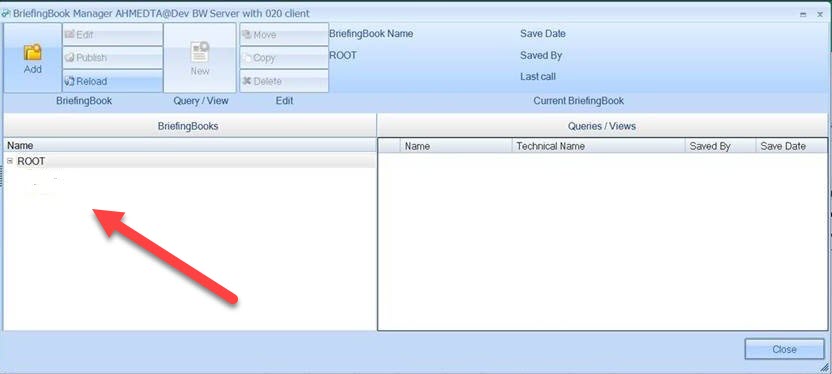Click the BriefingBooks panel header

(188, 126)
